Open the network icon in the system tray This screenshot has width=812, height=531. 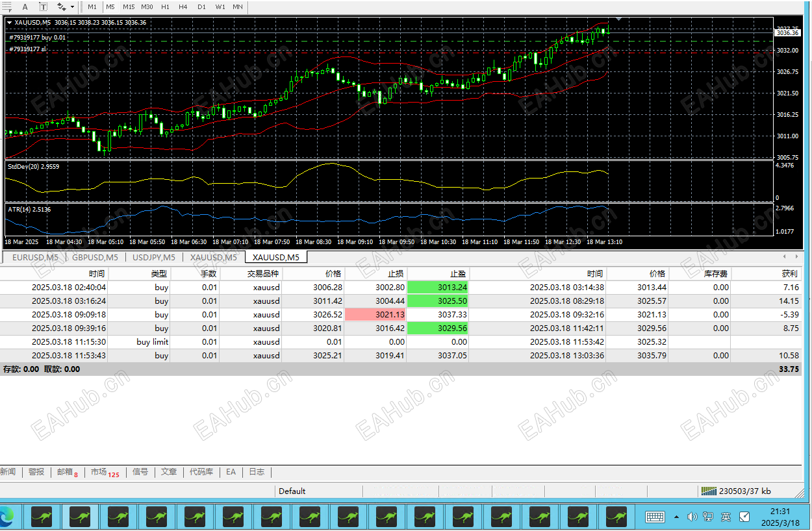707,517
